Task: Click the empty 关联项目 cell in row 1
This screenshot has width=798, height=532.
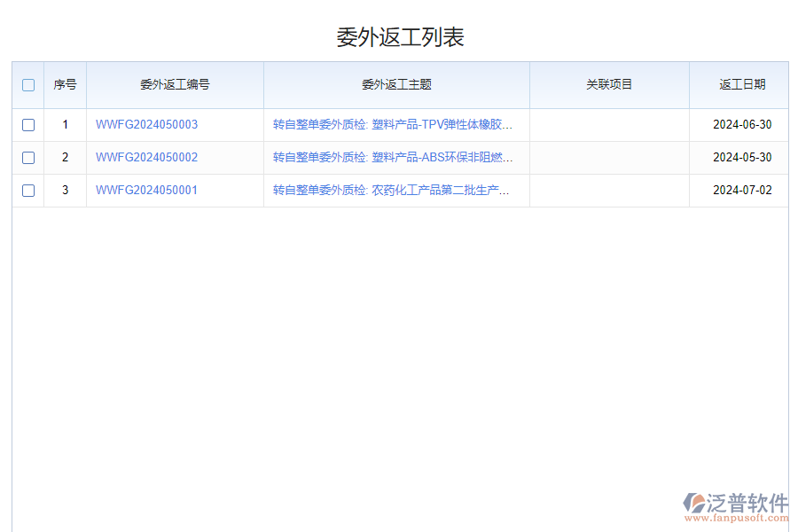Action: (609, 124)
